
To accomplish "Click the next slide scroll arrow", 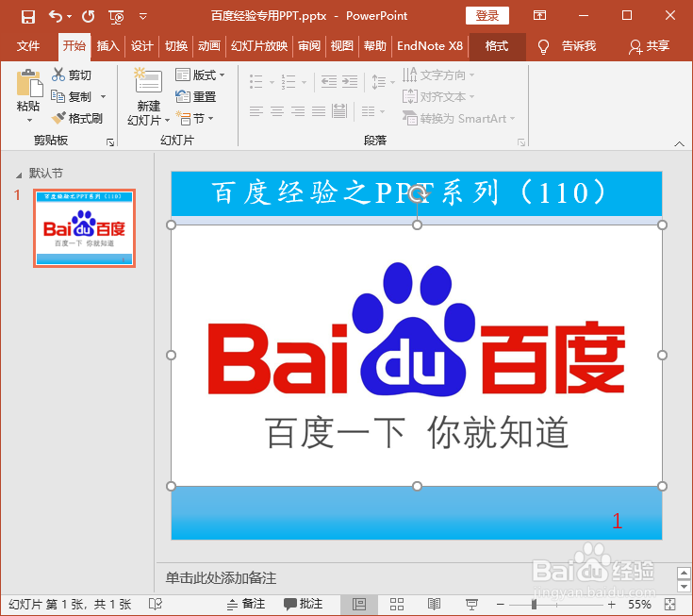I will [x=684, y=587].
